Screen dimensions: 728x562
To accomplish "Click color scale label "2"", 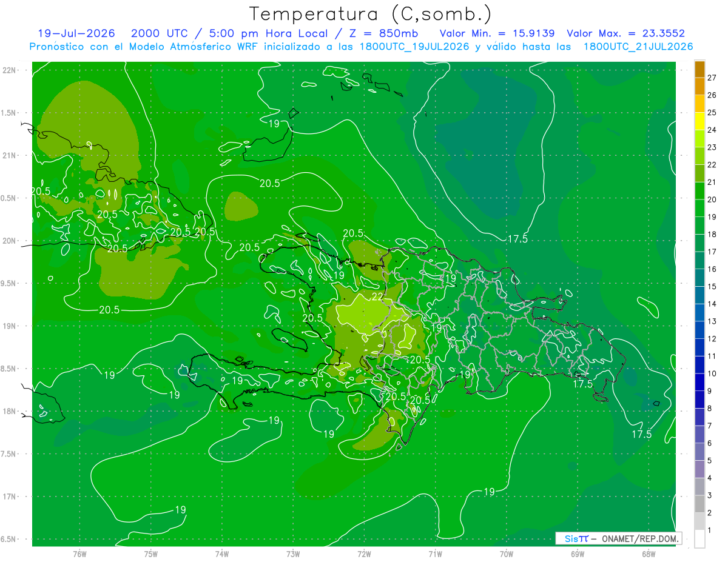I will pos(710,513).
